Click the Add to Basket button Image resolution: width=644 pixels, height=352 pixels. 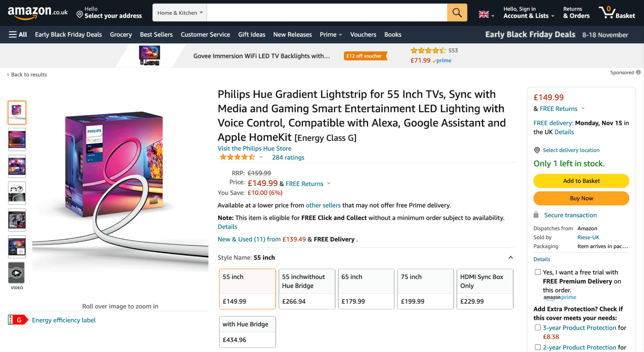581,181
